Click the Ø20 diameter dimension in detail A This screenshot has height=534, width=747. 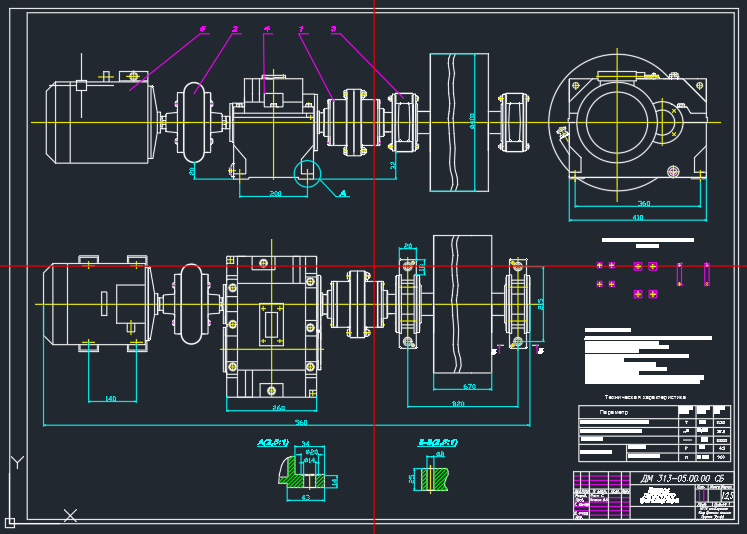(312, 452)
